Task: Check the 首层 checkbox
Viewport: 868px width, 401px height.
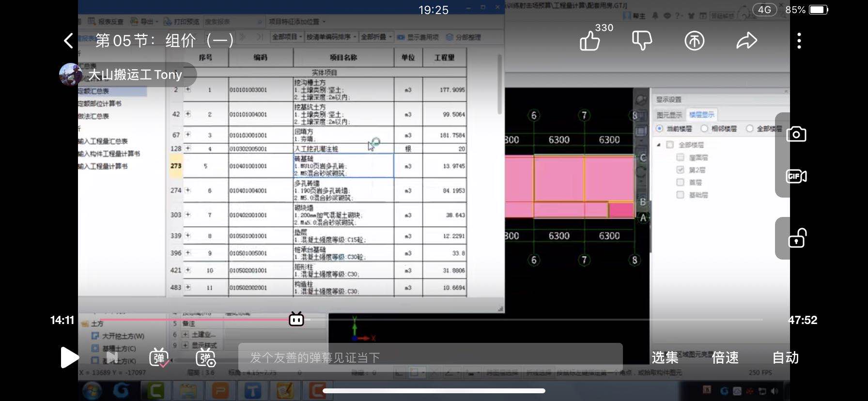Action: [680, 182]
